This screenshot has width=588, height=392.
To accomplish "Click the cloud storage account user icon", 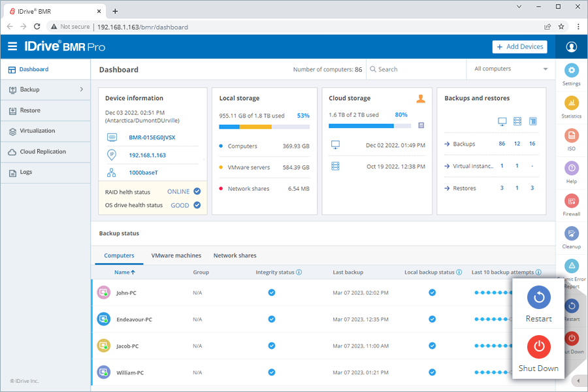I will 421,98.
